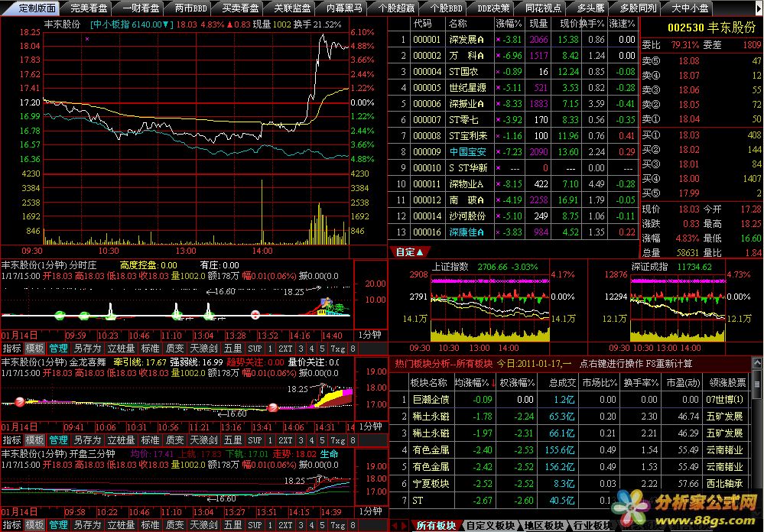Select stock row 000001 深发展A
The width and height of the screenshot is (764, 532).
[513, 40]
